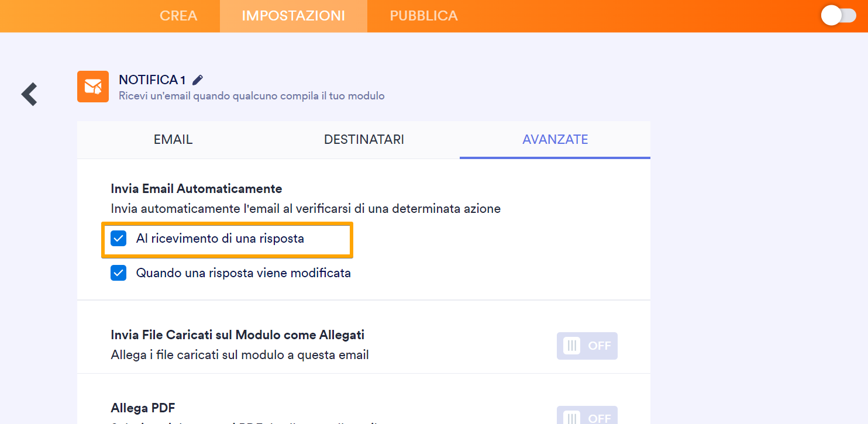Click the "Invia File Caricati sul Modulo come Allegati" heading
The height and width of the screenshot is (424, 868).
click(237, 335)
